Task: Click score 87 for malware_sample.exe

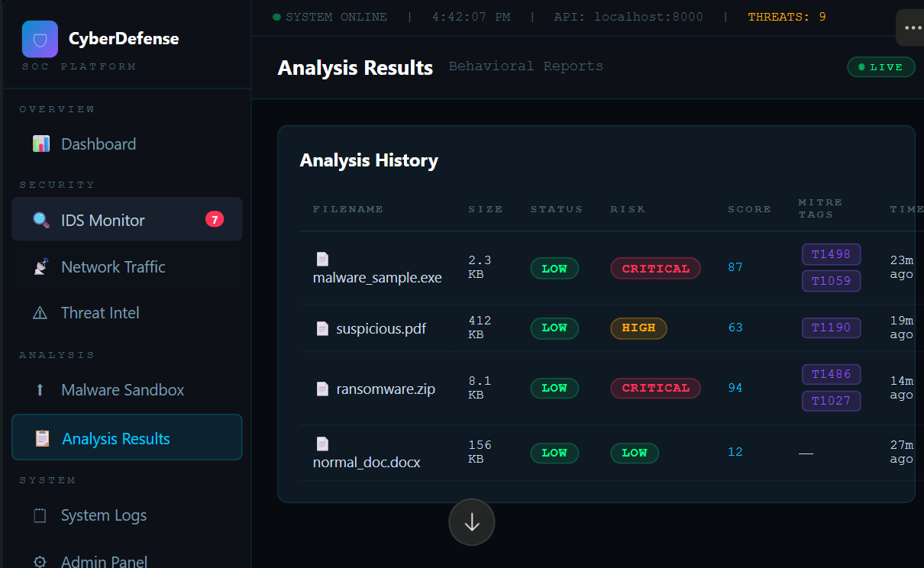Action: pos(735,268)
